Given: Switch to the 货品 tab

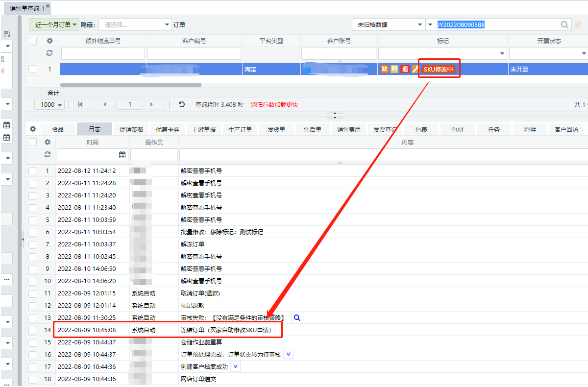Looking at the screenshot, I should tap(58, 129).
